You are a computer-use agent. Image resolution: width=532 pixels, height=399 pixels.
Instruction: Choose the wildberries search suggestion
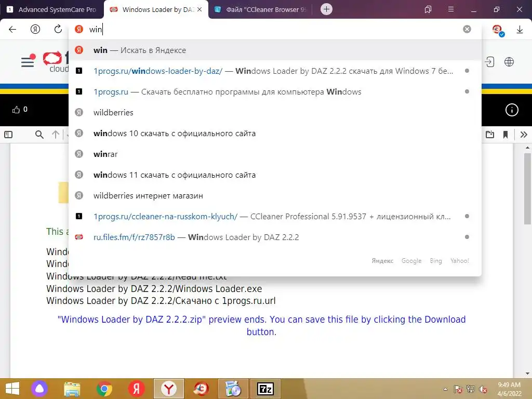coord(275,113)
